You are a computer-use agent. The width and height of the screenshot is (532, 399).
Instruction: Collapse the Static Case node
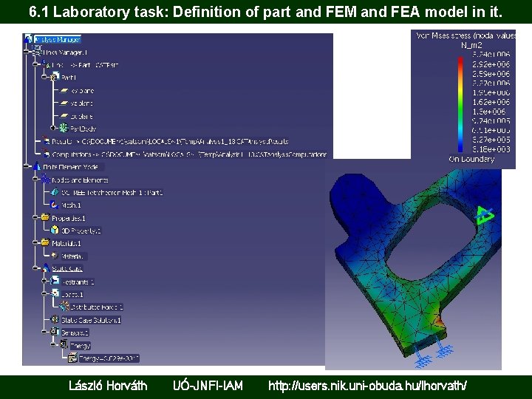tap(35, 268)
